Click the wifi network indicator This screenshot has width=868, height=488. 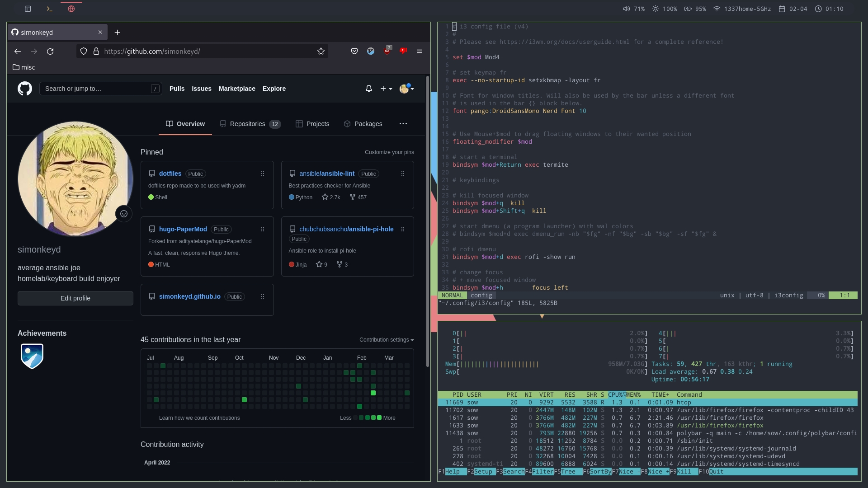(742, 9)
